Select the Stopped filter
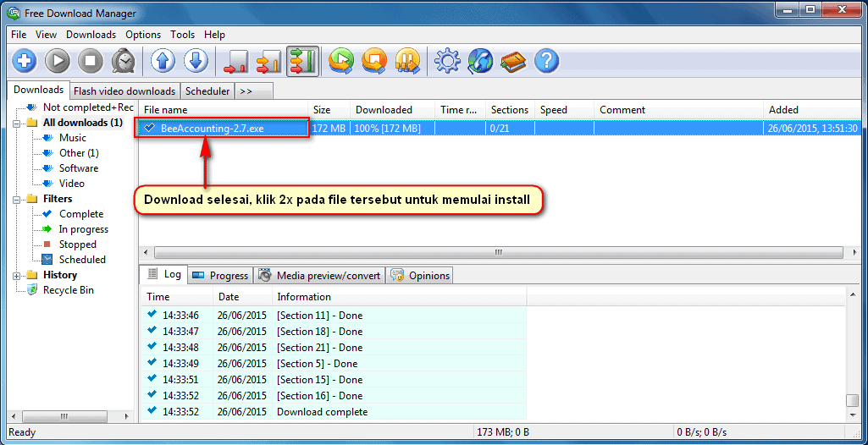This screenshot has height=445, width=868. click(x=78, y=244)
